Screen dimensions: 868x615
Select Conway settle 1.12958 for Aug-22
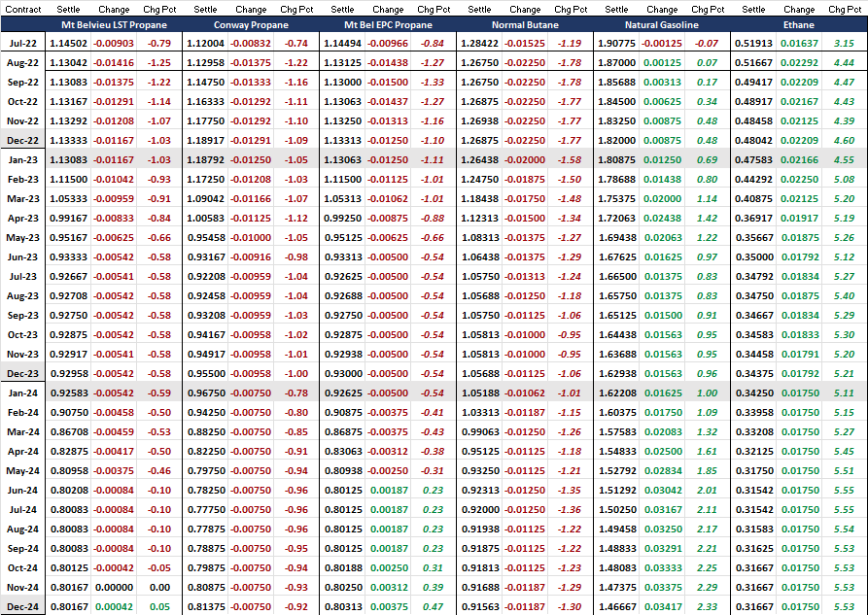coord(205,62)
